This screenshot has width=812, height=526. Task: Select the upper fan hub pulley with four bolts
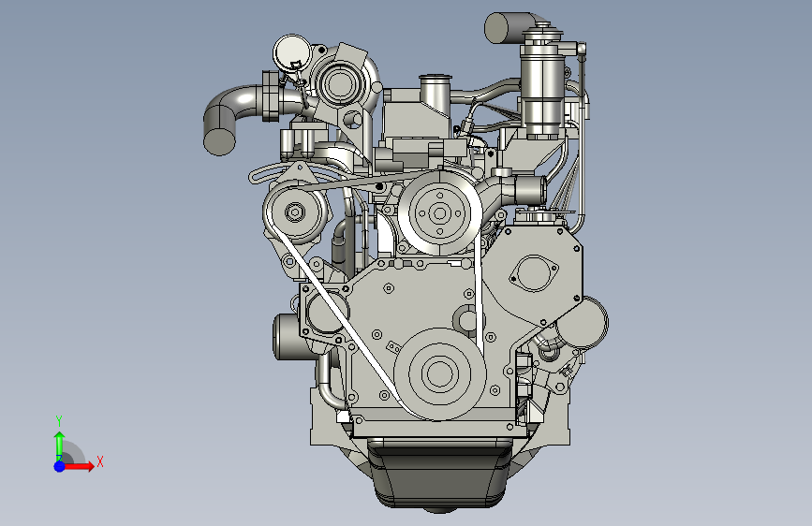[x=440, y=212]
